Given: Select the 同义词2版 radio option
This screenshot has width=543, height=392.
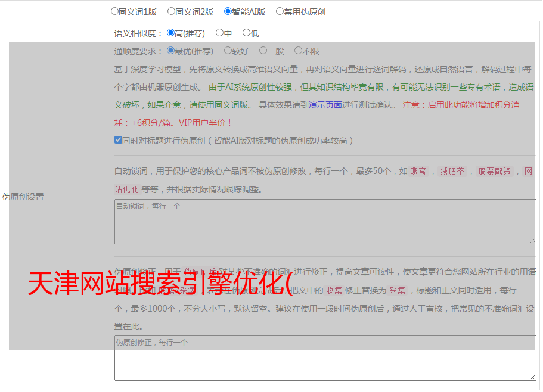Looking at the screenshot, I should click(x=171, y=11).
